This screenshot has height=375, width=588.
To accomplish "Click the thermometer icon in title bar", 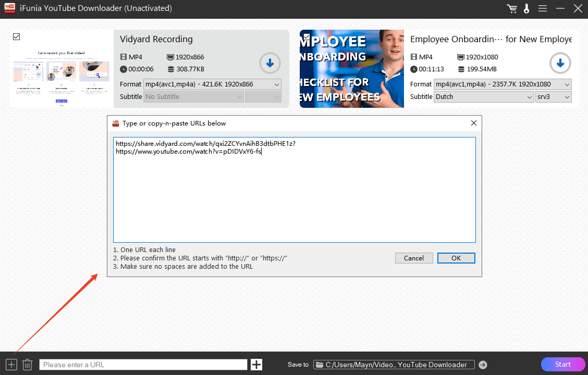I will 526,9.
